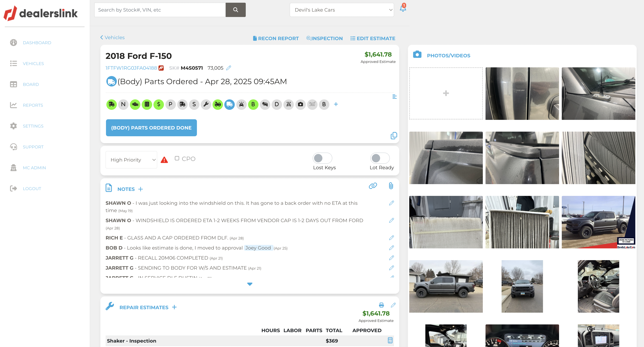Select the camera workflow step icon

coord(301,104)
